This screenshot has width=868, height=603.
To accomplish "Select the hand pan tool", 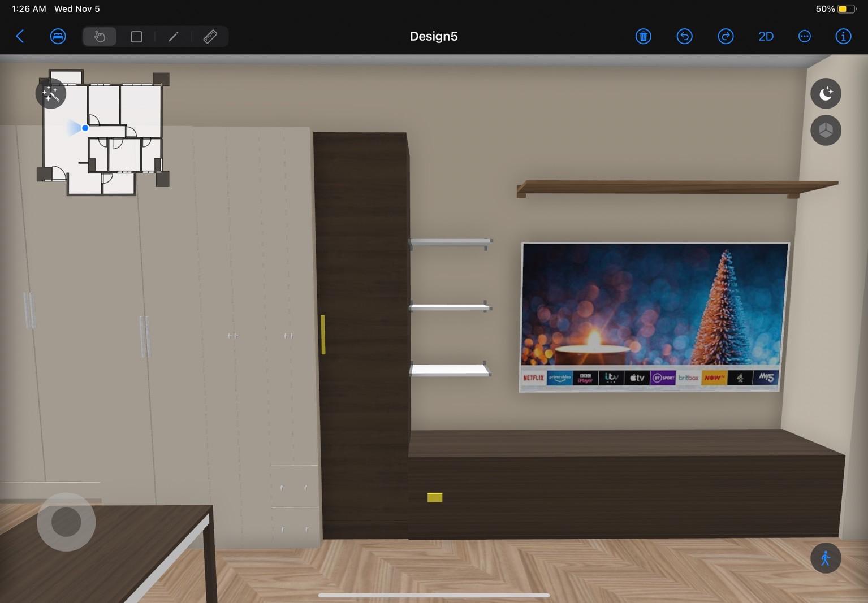I will 100,37.
